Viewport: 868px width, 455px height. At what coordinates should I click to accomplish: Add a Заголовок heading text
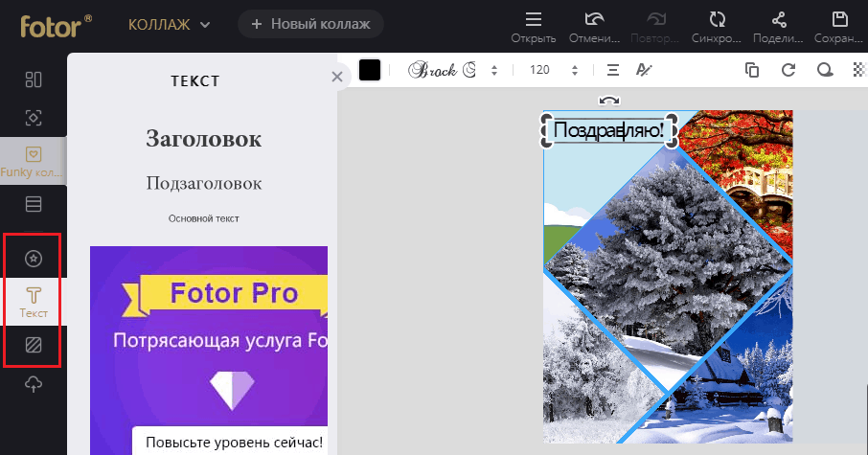coord(203,138)
